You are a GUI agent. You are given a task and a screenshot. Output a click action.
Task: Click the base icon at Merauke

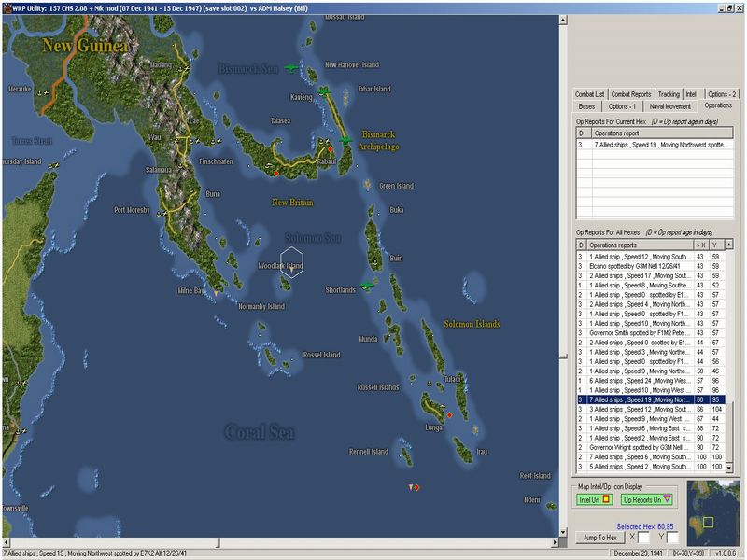click(42, 93)
